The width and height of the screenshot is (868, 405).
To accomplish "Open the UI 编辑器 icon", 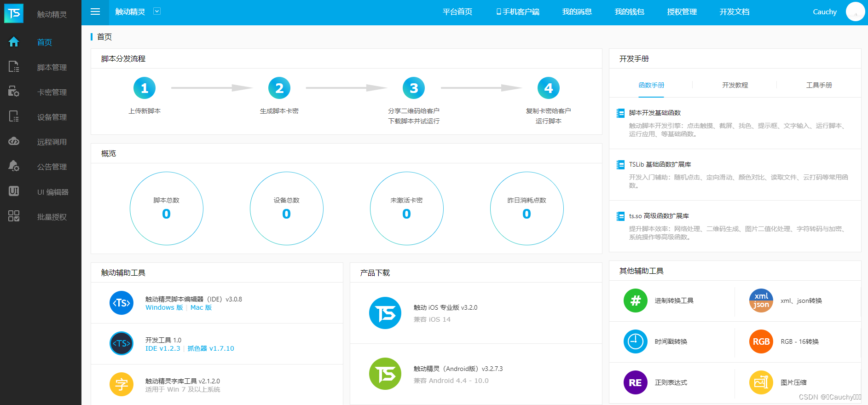I will (14, 191).
